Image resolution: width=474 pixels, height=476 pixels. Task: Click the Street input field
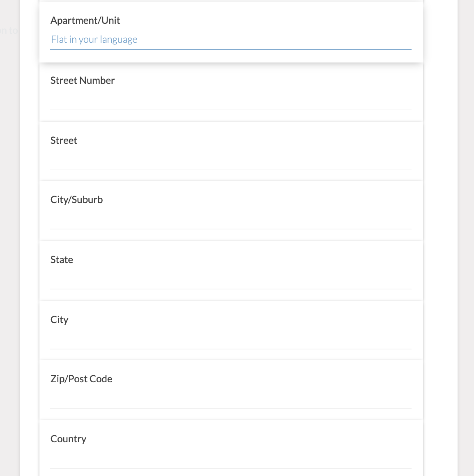230,163
